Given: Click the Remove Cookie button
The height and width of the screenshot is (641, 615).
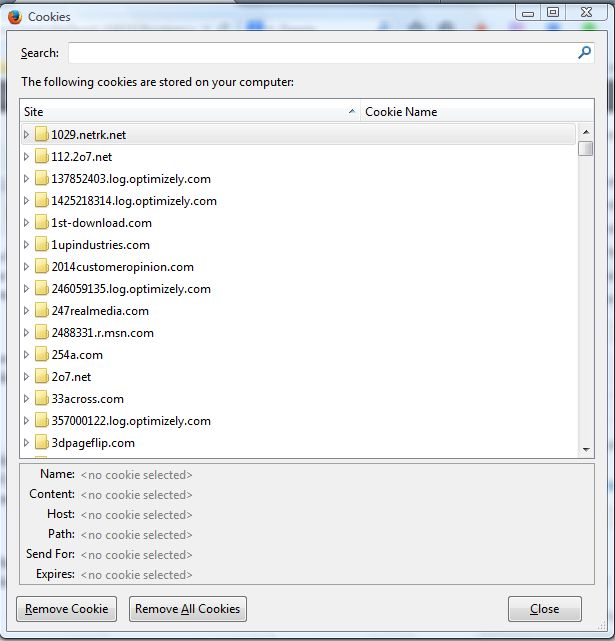Looking at the screenshot, I should (67, 609).
